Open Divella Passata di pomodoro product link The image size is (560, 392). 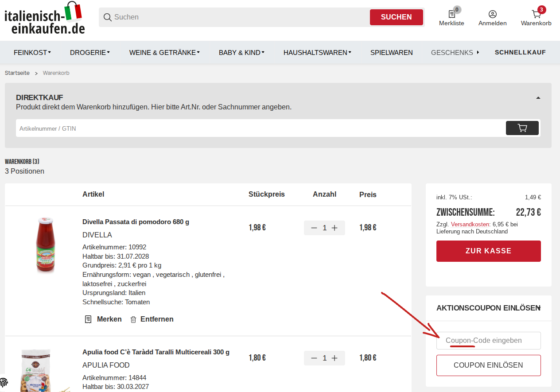(x=136, y=222)
